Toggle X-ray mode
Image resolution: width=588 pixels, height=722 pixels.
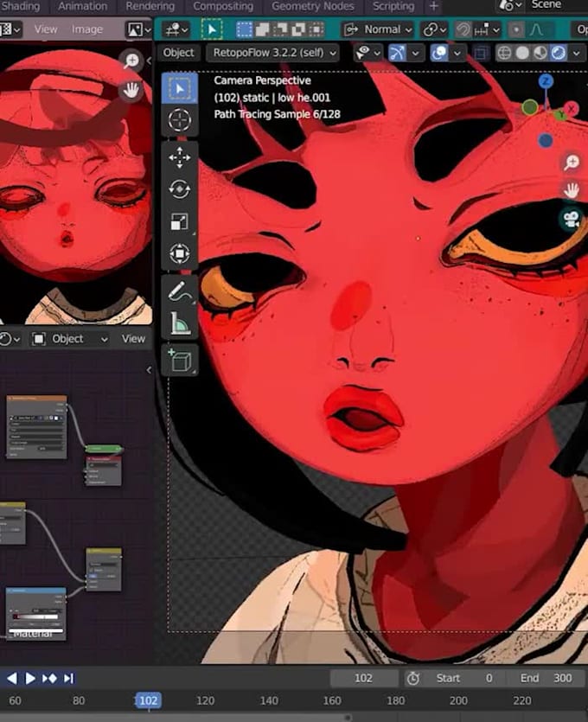(480, 53)
